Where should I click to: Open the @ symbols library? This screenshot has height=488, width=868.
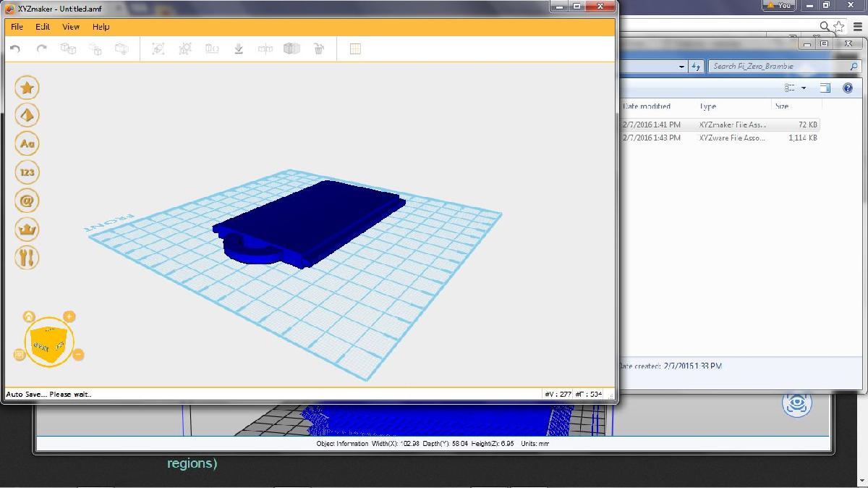pyautogui.click(x=27, y=201)
